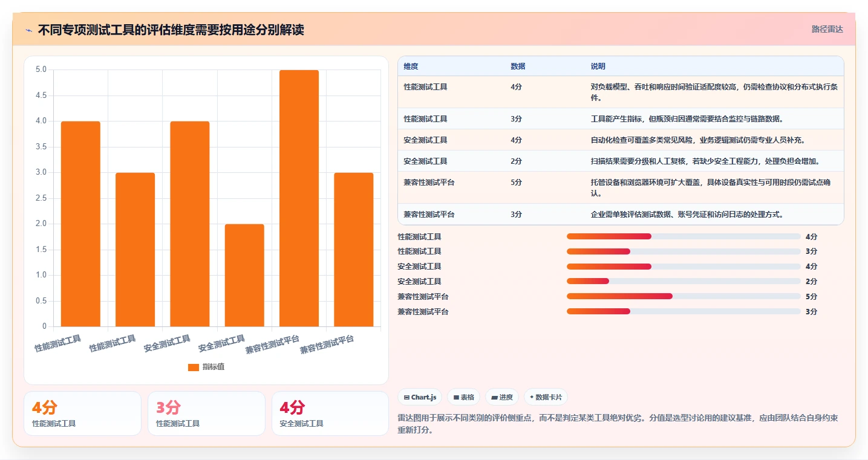Viewport: 868px width, 460px height.
Task: Click the 1.5 y-axis label
Action: click(x=41, y=250)
